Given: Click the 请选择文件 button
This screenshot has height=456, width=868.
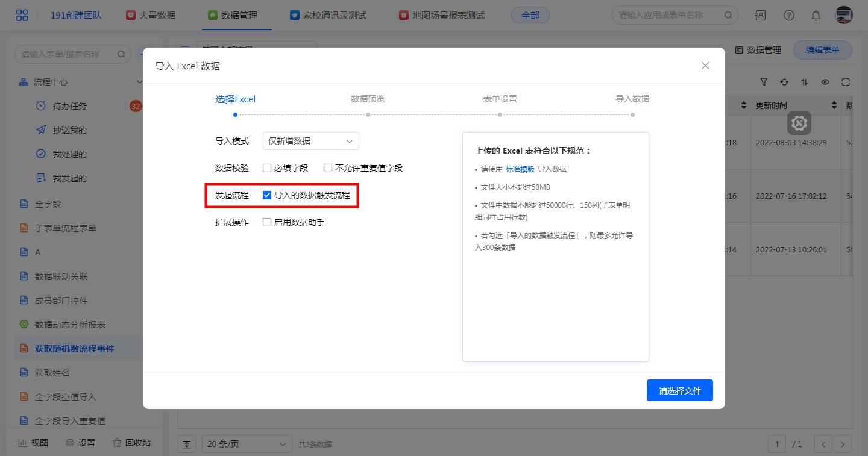Looking at the screenshot, I should click(679, 391).
